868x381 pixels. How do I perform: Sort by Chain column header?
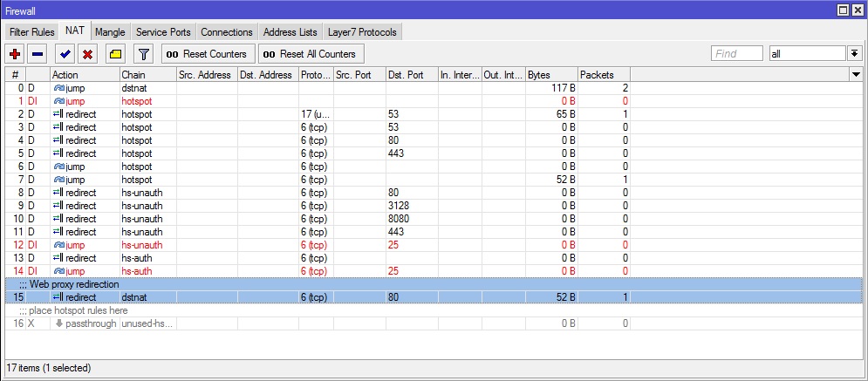(x=147, y=75)
